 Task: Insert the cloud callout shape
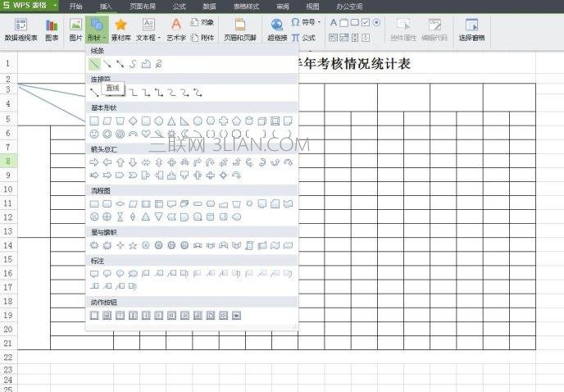pyautogui.click(x=133, y=274)
